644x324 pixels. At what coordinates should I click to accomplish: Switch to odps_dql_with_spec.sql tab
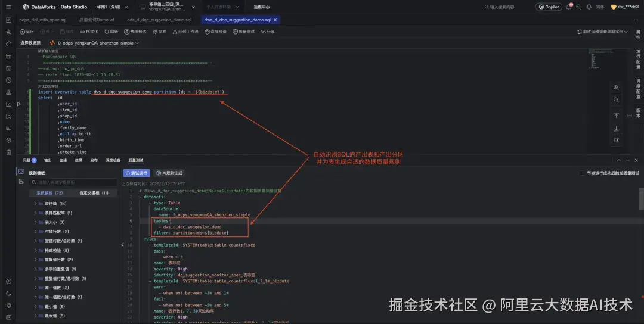(x=42, y=20)
